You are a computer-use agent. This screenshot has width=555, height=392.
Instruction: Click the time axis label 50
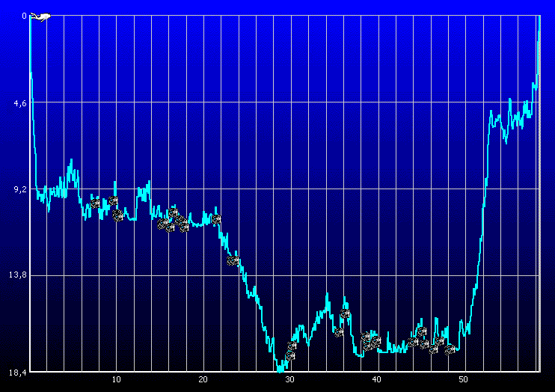pos(463,379)
